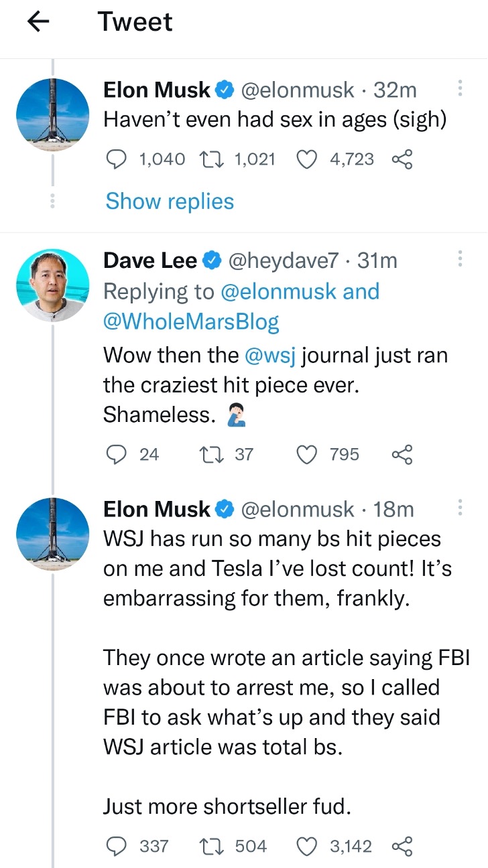Like the tweet with 4,723 likes
This screenshot has height=868, width=488.
pos(306,159)
